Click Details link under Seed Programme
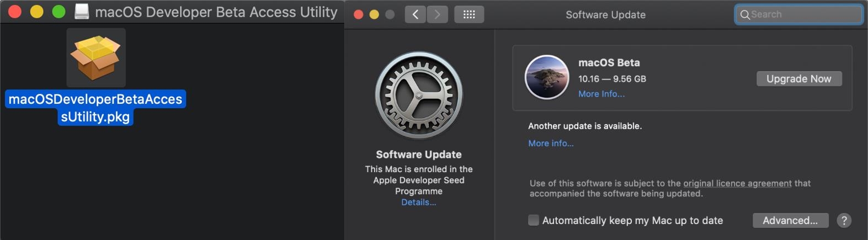 pyautogui.click(x=419, y=202)
